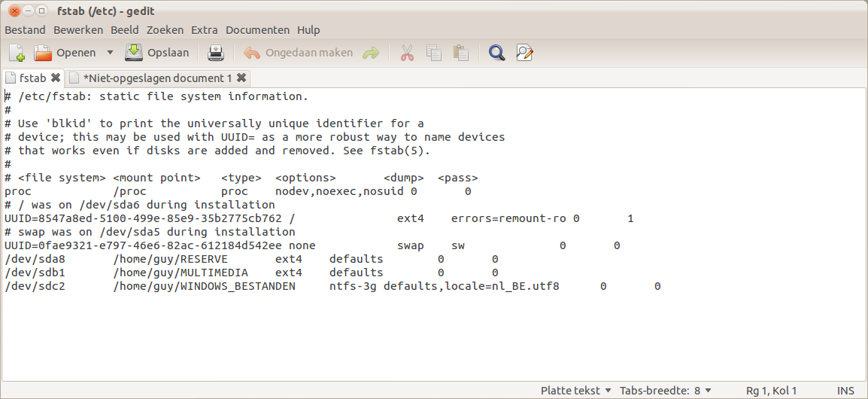Click the paste clipboard icon
The image size is (868, 399).
[x=460, y=53]
